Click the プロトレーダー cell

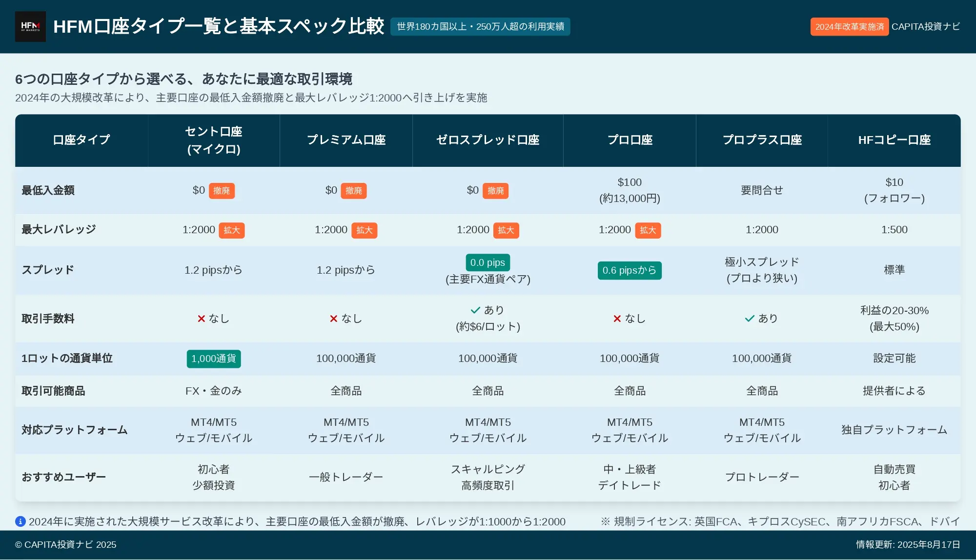pyautogui.click(x=762, y=477)
